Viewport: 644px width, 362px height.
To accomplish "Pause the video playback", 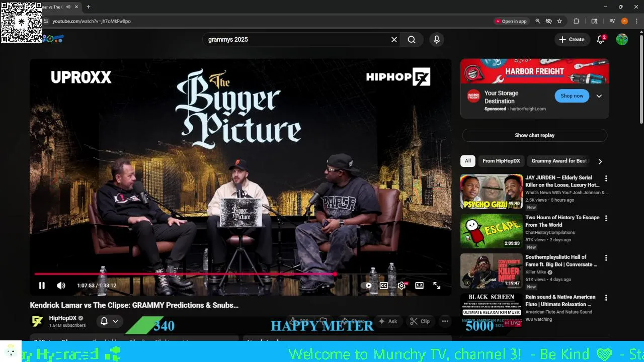I will pos(42,286).
